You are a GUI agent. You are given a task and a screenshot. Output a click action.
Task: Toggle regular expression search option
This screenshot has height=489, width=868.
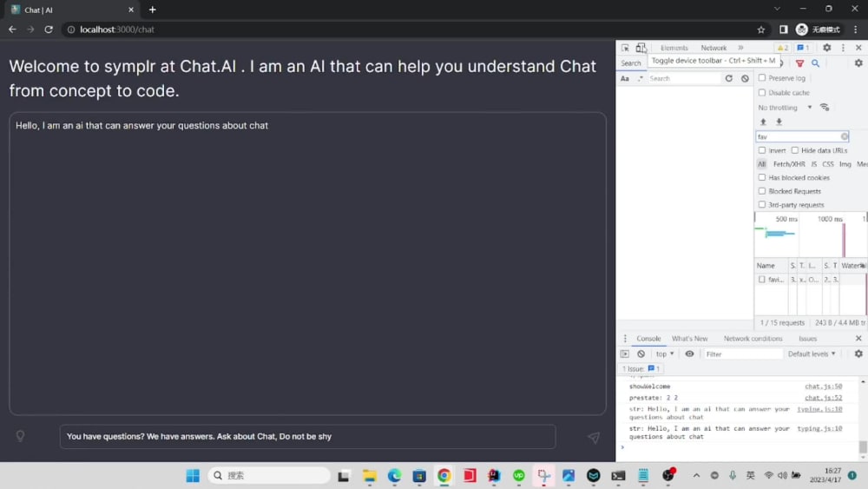[x=640, y=79]
